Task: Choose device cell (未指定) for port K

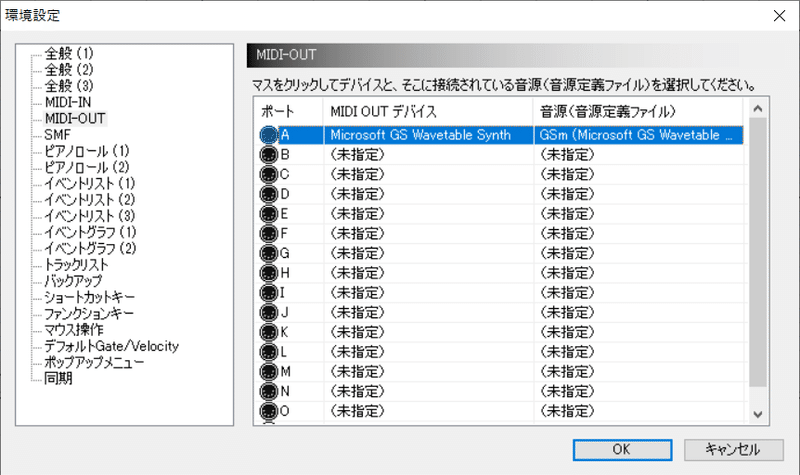Action: (429, 333)
